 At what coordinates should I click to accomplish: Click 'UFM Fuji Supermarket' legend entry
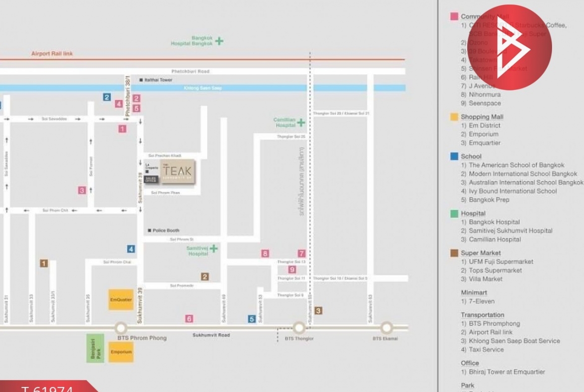click(x=501, y=262)
